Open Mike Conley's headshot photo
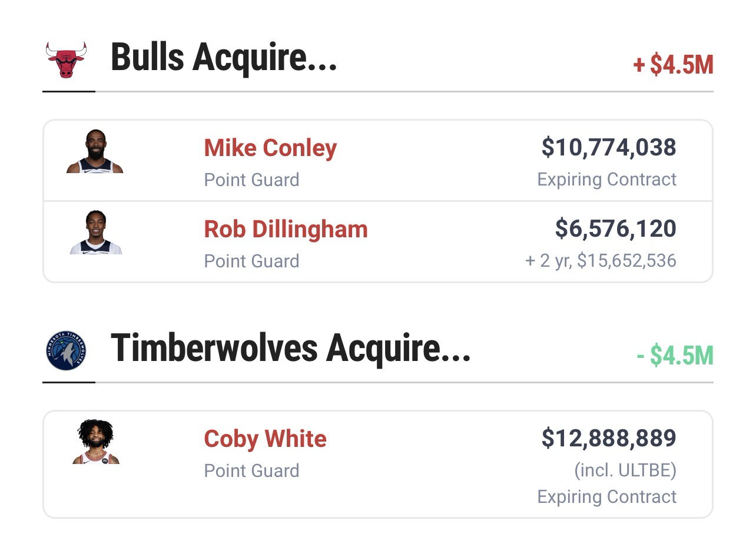756x550 pixels. coord(95,151)
